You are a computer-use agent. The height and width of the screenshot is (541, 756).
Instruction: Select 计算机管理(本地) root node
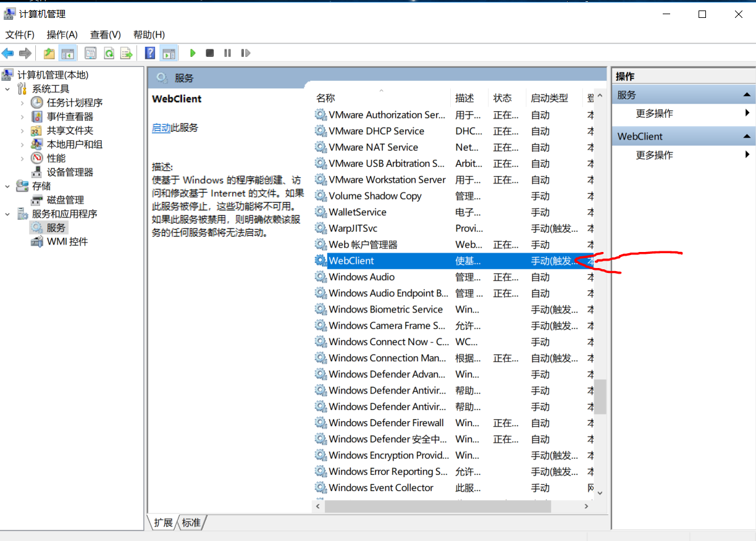(x=52, y=75)
